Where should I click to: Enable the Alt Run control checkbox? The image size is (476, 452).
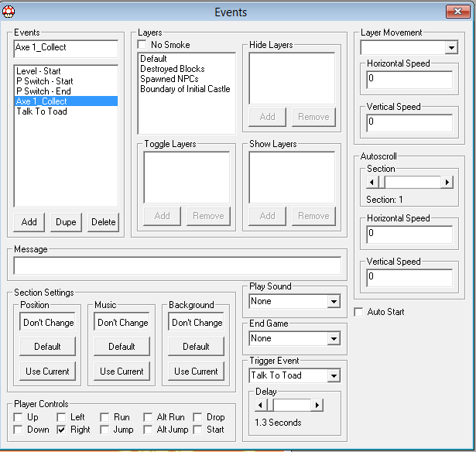pyautogui.click(x=148, y=417)
